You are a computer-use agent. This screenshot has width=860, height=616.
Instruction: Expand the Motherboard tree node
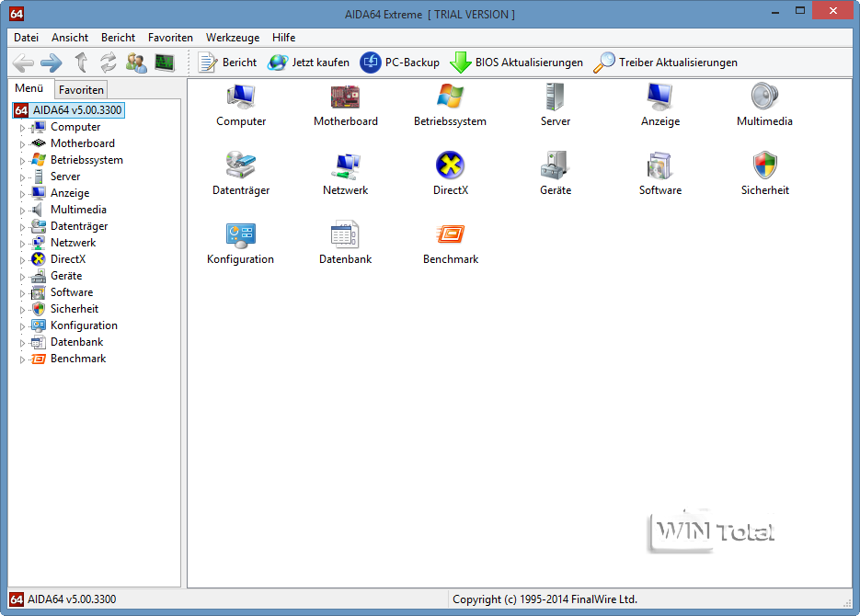coord(22,144)
